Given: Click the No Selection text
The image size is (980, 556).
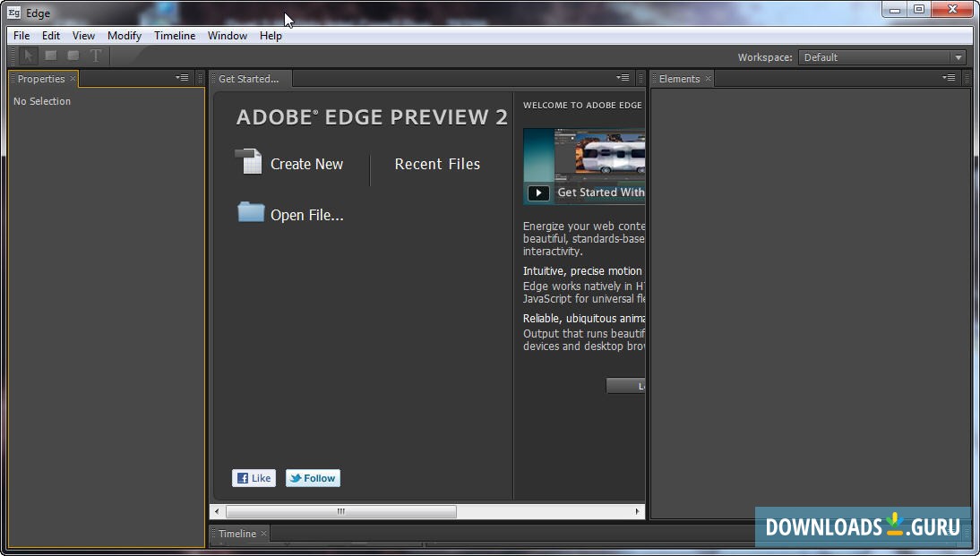Looking at the screenshot, I should point(42,101).
